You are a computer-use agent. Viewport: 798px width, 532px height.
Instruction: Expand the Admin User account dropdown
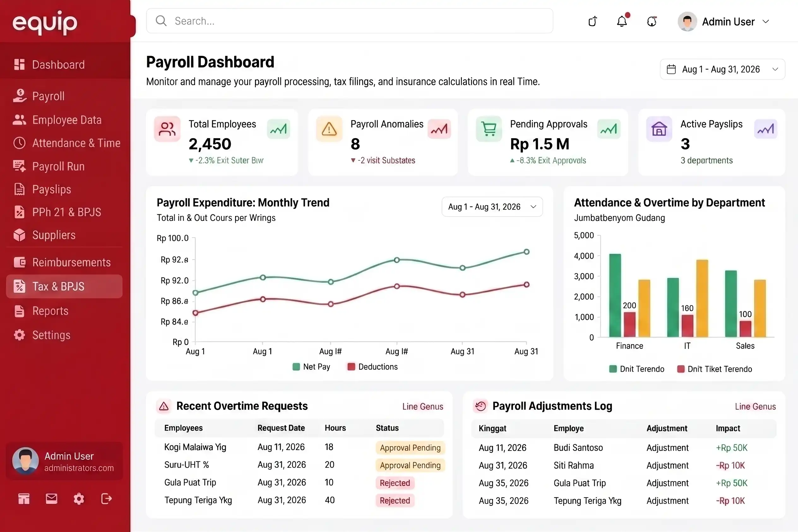click(766, 22)
